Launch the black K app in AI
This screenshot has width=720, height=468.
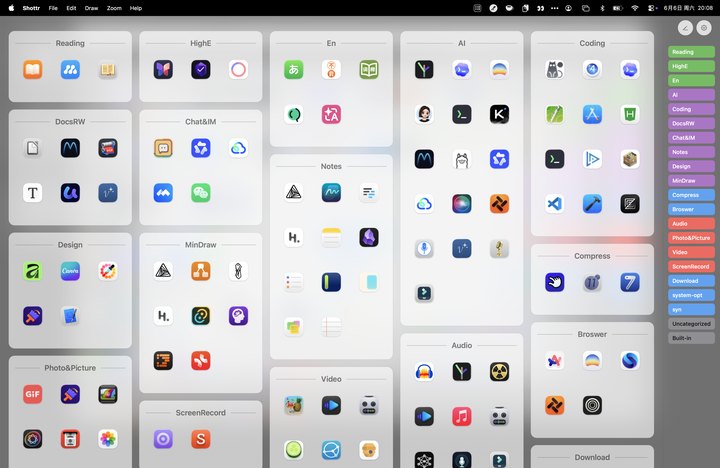point(499,114)
